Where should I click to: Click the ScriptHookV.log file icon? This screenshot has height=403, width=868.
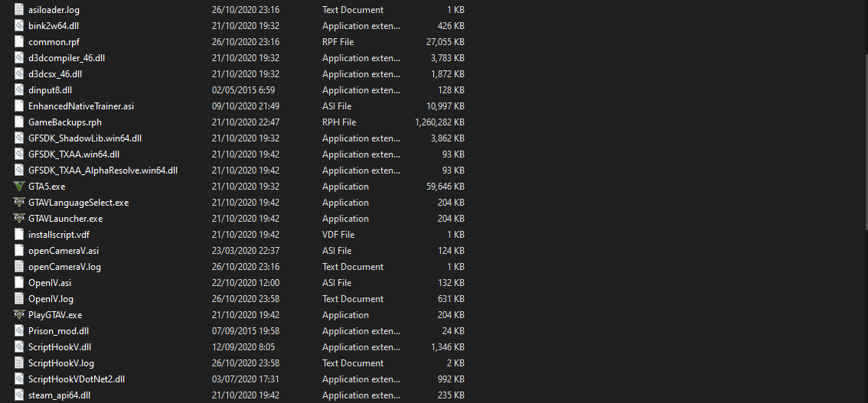pyautogui.click(x=19, y=362)
